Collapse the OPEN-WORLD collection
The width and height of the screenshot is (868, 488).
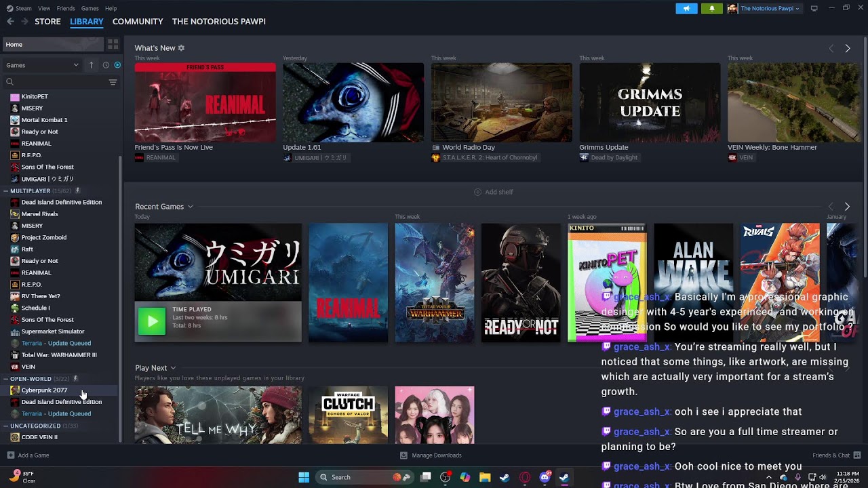tap(6, 379)
